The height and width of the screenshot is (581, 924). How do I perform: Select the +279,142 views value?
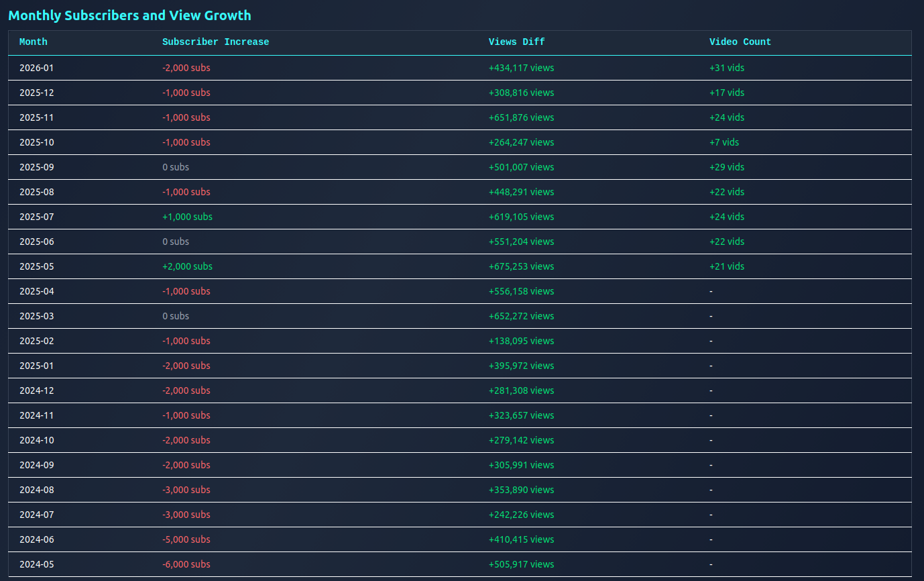click(x=522, y=440)
